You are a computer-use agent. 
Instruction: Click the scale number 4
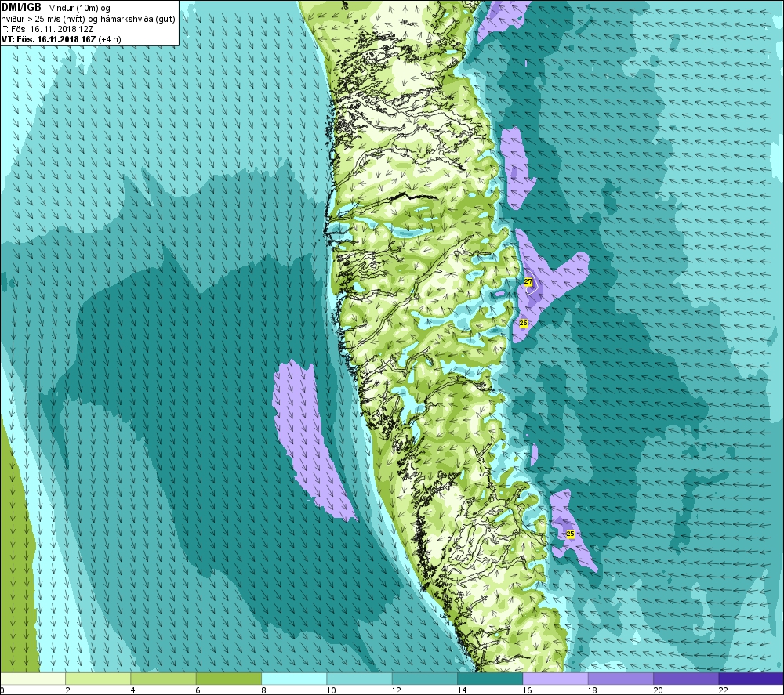coord(133,690)
